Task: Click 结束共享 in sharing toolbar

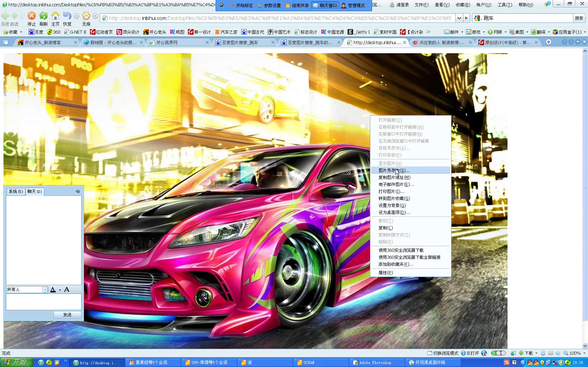Action: coord(297,5)
